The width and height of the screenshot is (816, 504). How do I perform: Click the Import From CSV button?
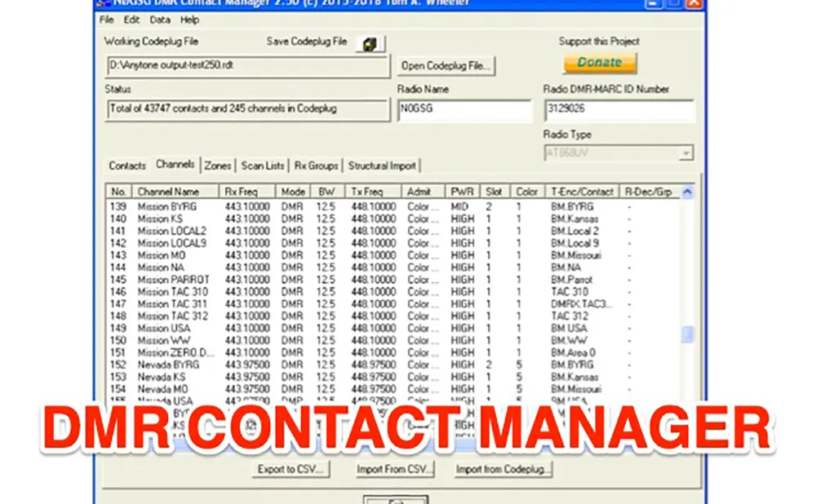[394, 469]
